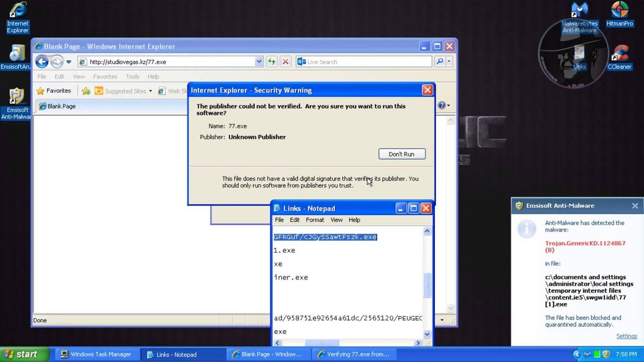The width and height of the screenshot is (644, 362).
Task: Launch CCleaner from the desktop
Action: click(x=619, y=57)
